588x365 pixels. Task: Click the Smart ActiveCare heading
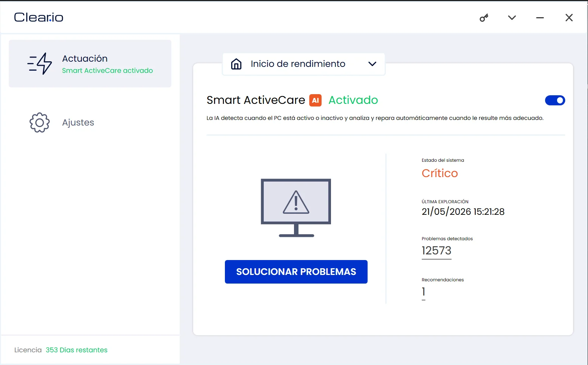(x=256, y=100)
